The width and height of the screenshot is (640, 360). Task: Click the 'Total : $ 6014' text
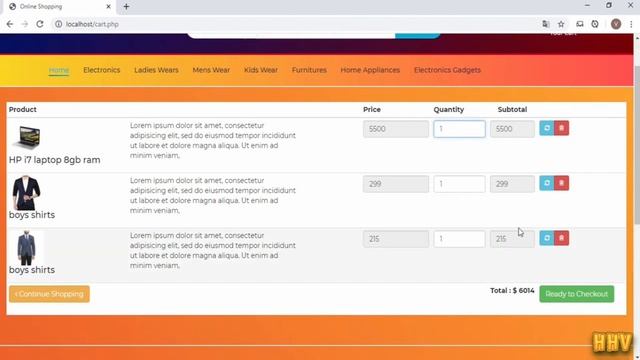click(x=512, y=291)
